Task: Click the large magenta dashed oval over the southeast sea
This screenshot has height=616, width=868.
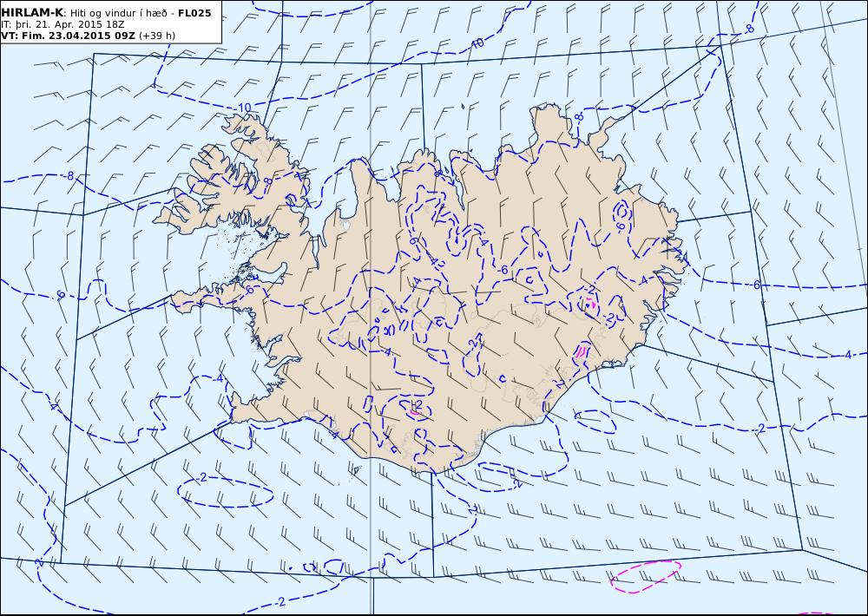Action: 646,577
